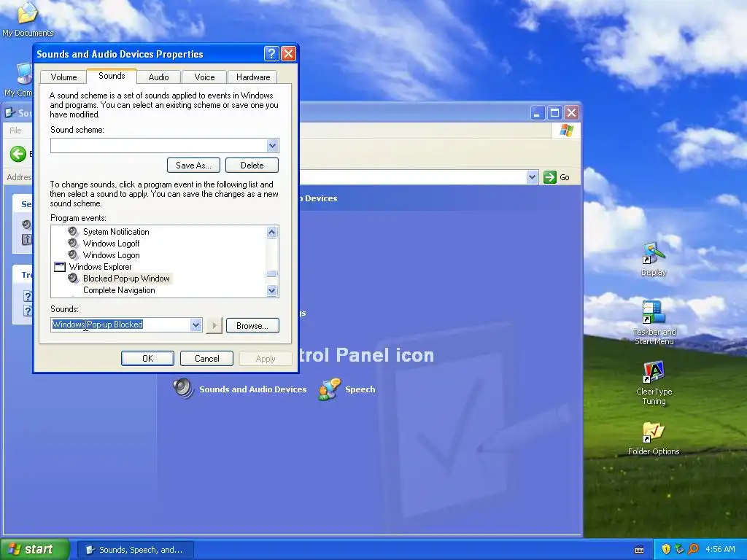
Task: Click Sounds, Speech, and... taskbar button
Action: 135,550
